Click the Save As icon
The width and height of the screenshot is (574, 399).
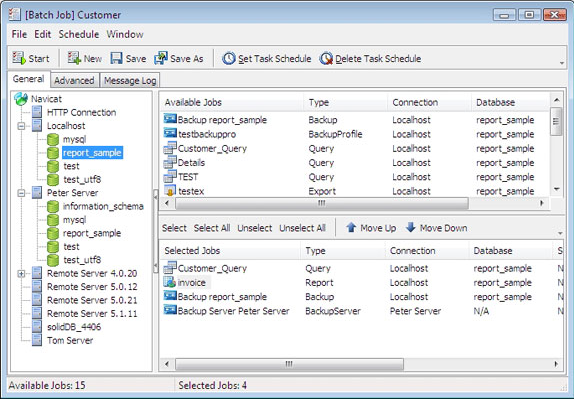(161, 58)
